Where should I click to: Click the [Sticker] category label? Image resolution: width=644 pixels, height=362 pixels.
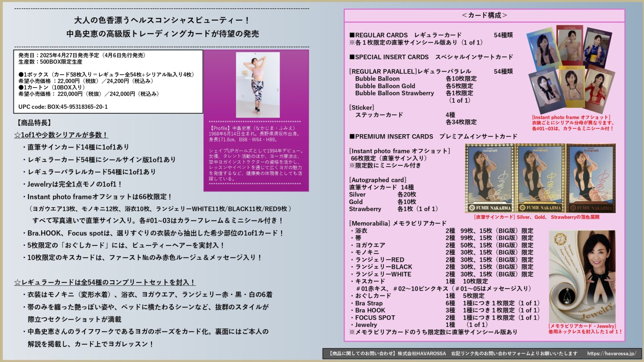tap(361, 107)
